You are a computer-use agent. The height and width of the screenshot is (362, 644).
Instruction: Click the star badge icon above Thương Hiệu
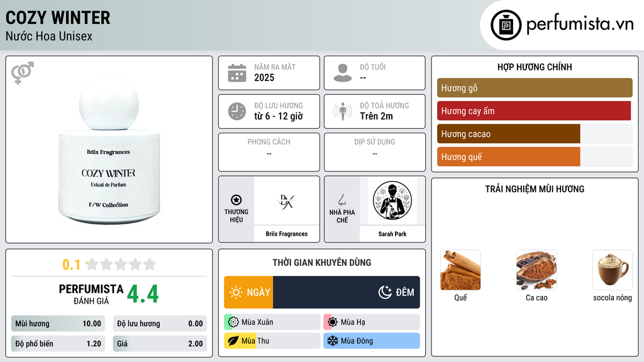236,200
